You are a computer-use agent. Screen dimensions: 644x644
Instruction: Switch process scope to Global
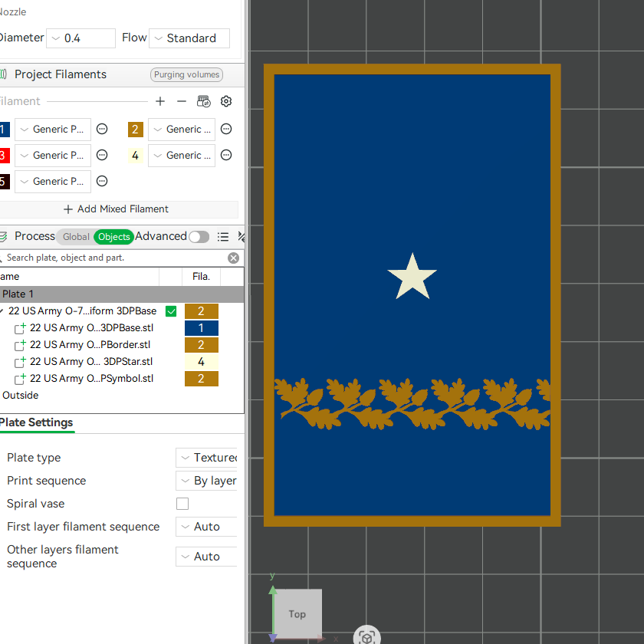[76, 237]
